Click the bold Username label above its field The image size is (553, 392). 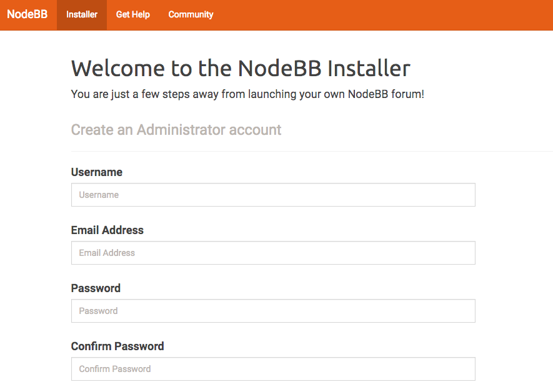click(x=97, y=172)
